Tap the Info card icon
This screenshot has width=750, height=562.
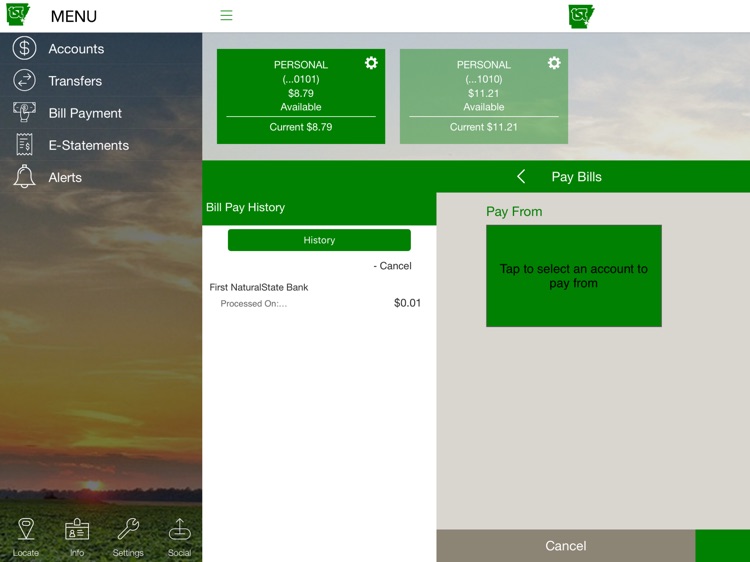coord(77,529)
